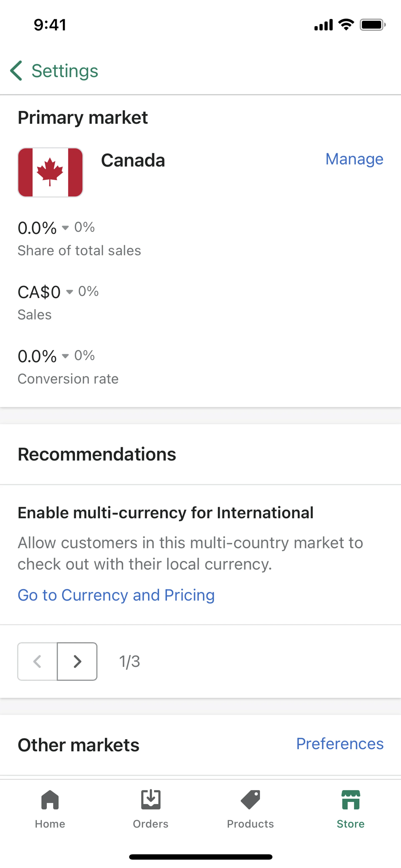
Task: Switch to the Orders tab label
Action: pyautogui.click(x=151, y=824)
